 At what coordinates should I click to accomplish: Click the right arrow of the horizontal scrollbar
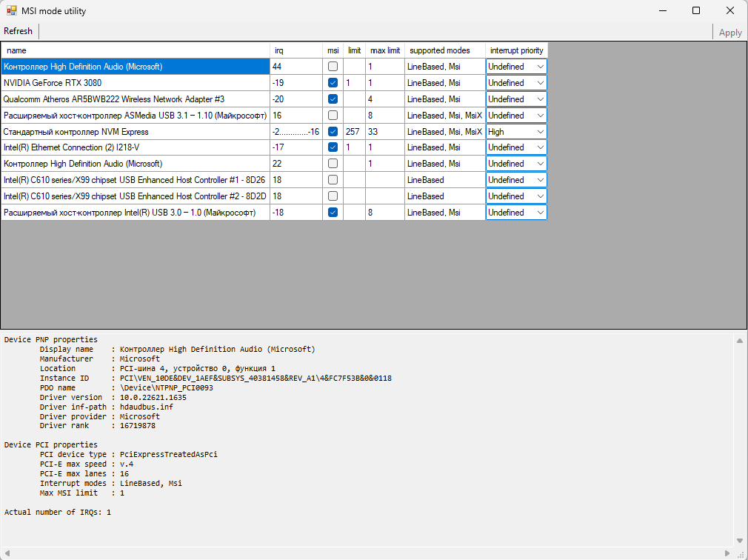coord(727,553)
